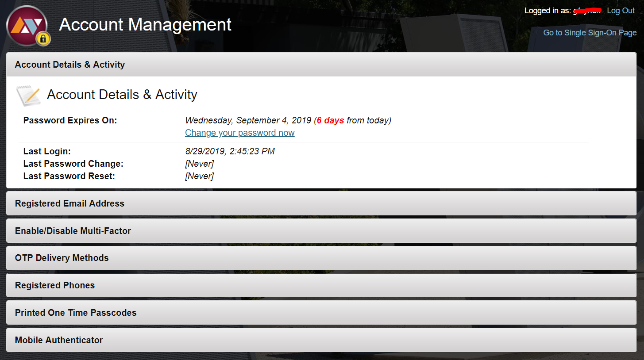
Task: Collapse the Account Details & Activity header
Action: click(321, 65)
